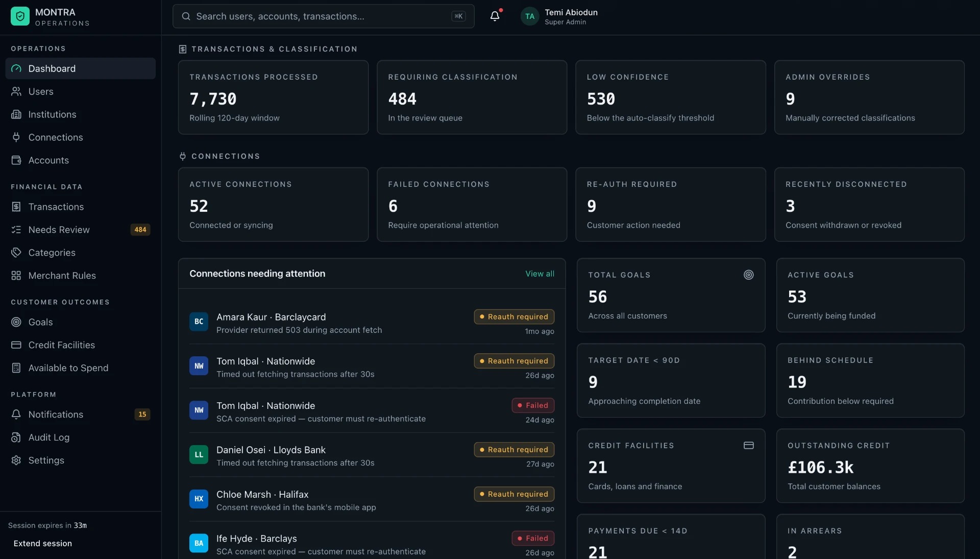
Task: Select Tom Iqbal row with timed out message
Action: 372,367
